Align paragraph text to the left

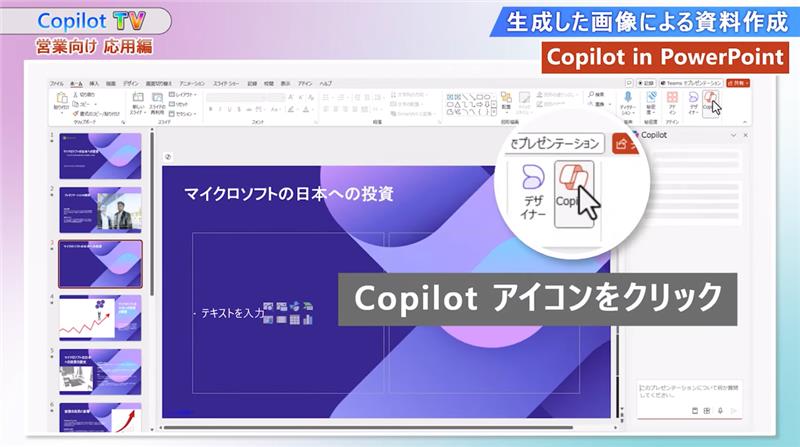(326, 109)
